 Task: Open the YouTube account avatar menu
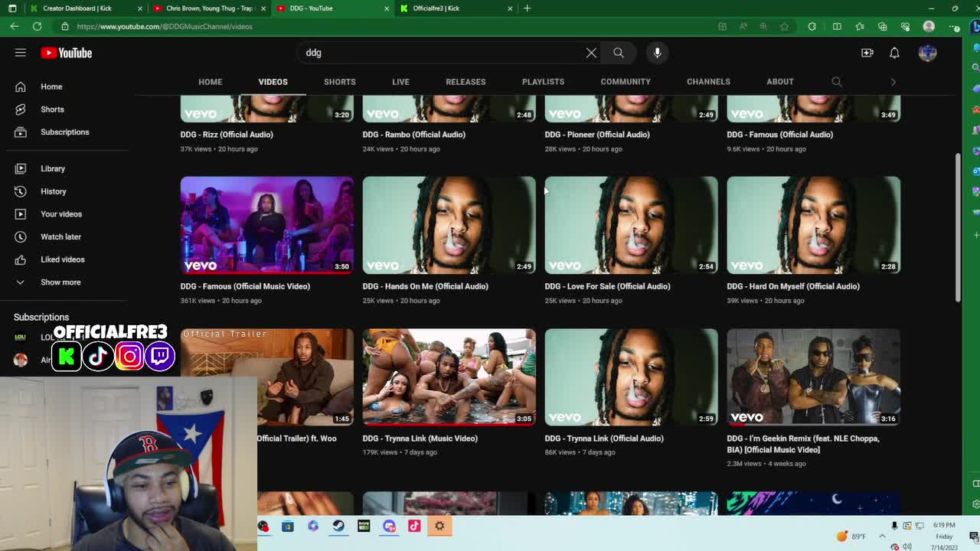coord(927,53)
